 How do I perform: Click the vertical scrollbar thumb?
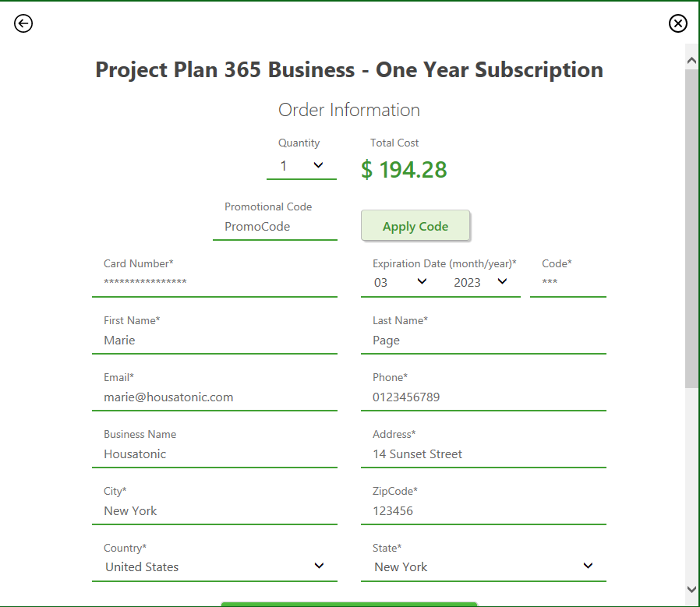[691, 228]
